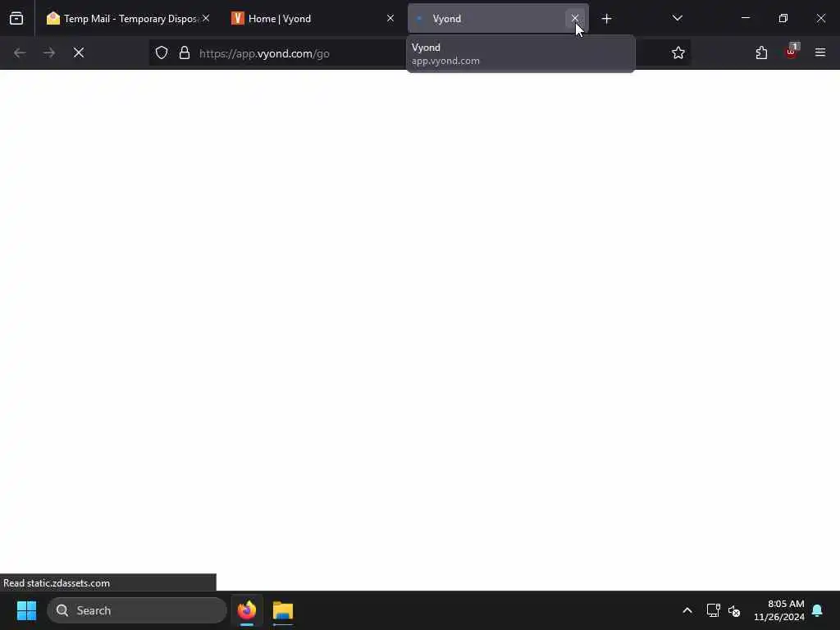The image size is (840, 630).
Task: Open clock showing 8:05 AM
Action: point(779,610)
